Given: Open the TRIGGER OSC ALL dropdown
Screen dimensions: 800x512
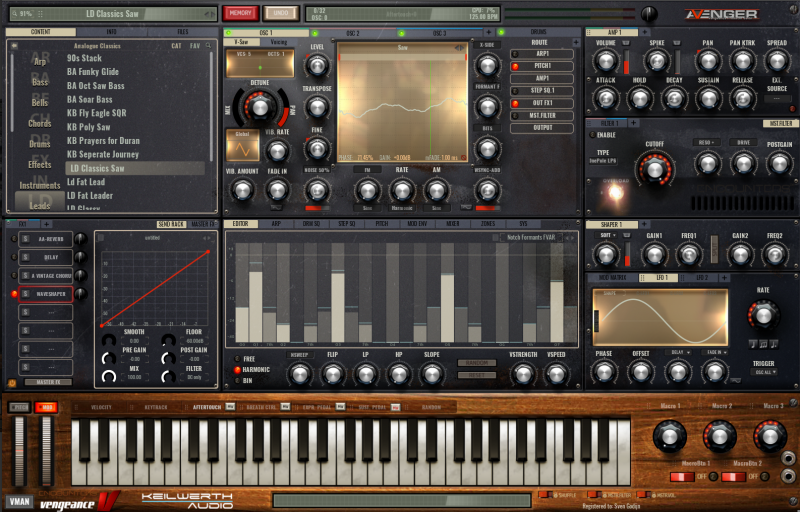Looking at the screenshot, I should pyautogui.click(x=764, y=372).
